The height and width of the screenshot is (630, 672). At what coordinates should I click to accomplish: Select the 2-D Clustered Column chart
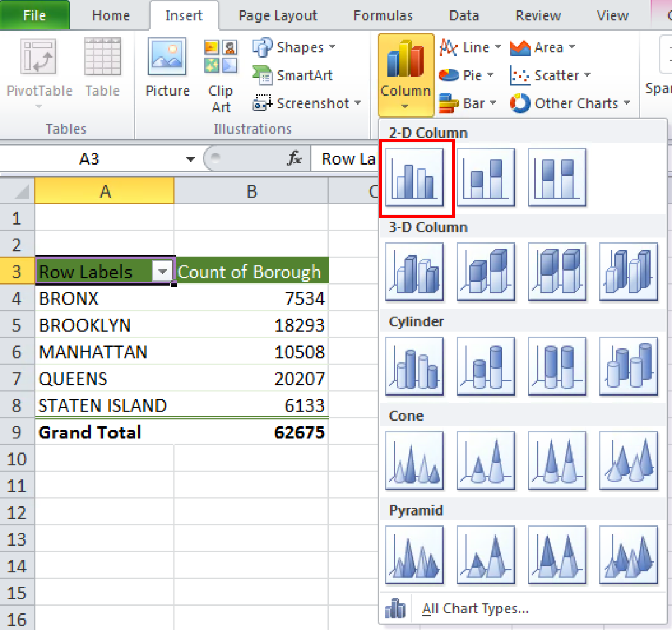pyautogui.click(x=414, y=177)
